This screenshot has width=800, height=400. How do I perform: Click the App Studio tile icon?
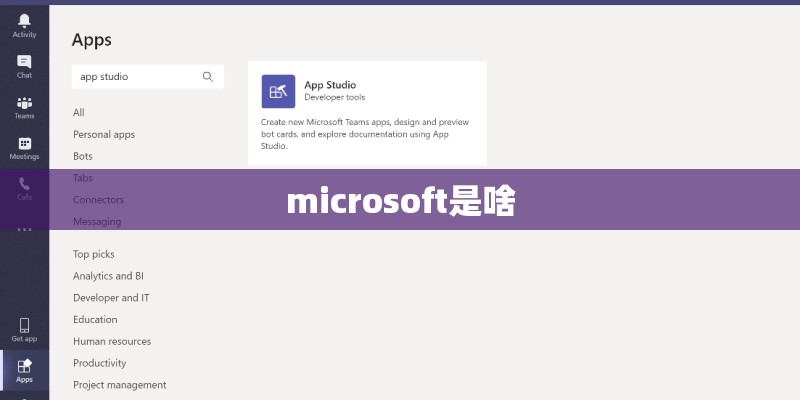(278, 91)
